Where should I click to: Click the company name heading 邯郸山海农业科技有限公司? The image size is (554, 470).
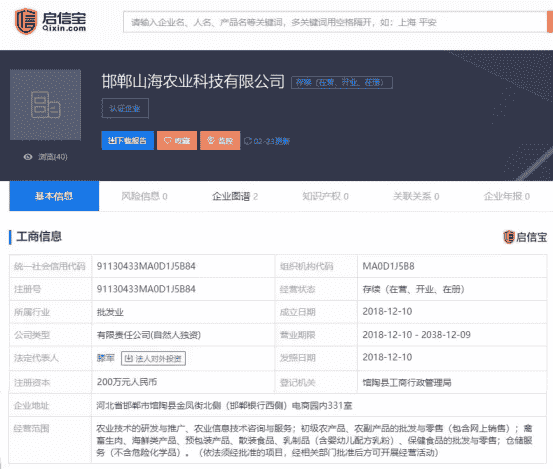pos(193,81)
